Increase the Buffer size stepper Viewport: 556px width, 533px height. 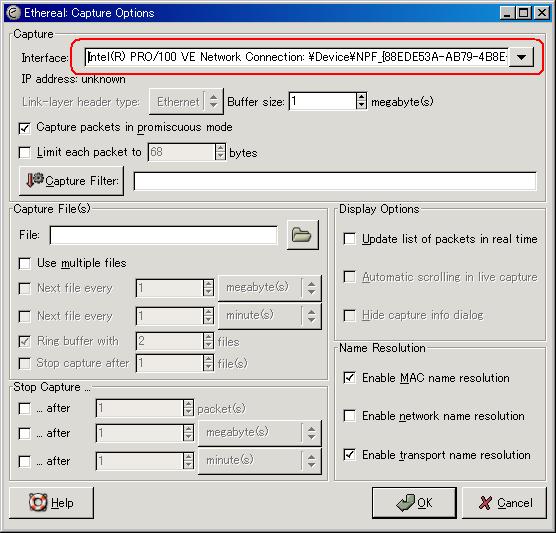click(361, 97)
